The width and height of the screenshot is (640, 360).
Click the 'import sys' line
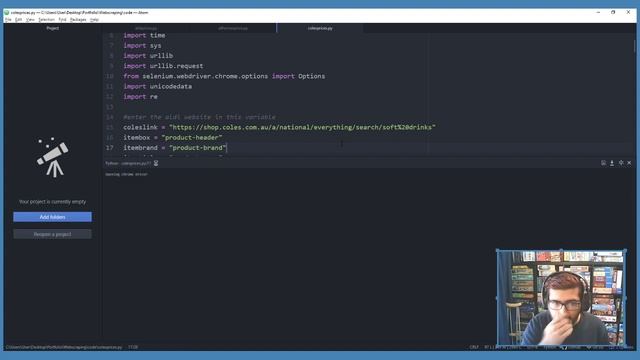click(142, 46)
